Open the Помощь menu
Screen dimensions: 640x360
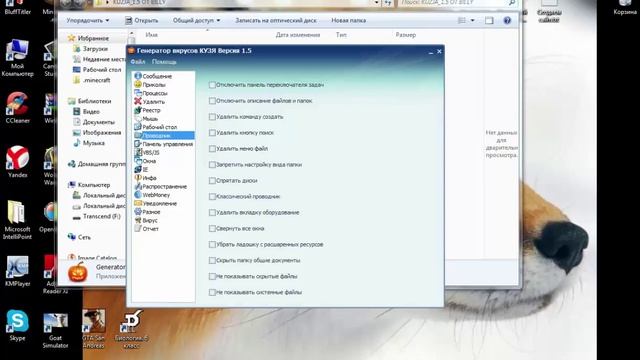pos(164,62)
